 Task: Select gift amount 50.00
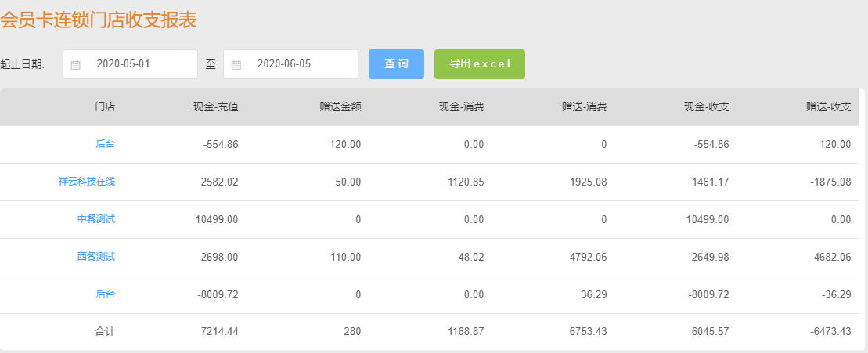[349, 182]
